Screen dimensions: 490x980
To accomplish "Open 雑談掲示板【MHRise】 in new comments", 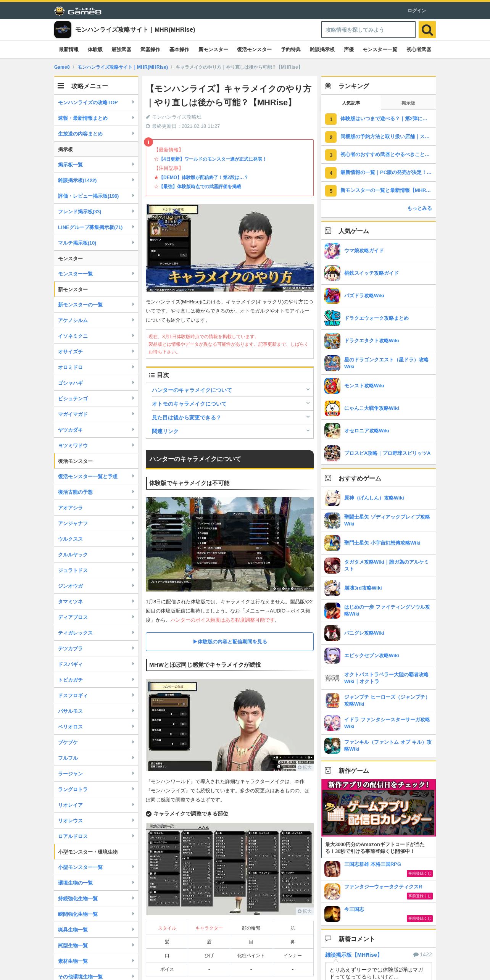I will click(x=353, y=955).
